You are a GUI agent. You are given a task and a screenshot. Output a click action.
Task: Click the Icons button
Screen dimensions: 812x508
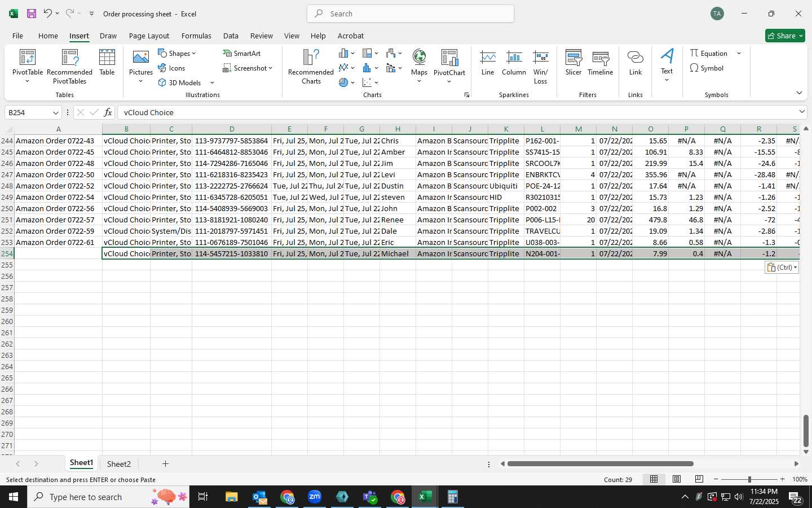point(172,68)
